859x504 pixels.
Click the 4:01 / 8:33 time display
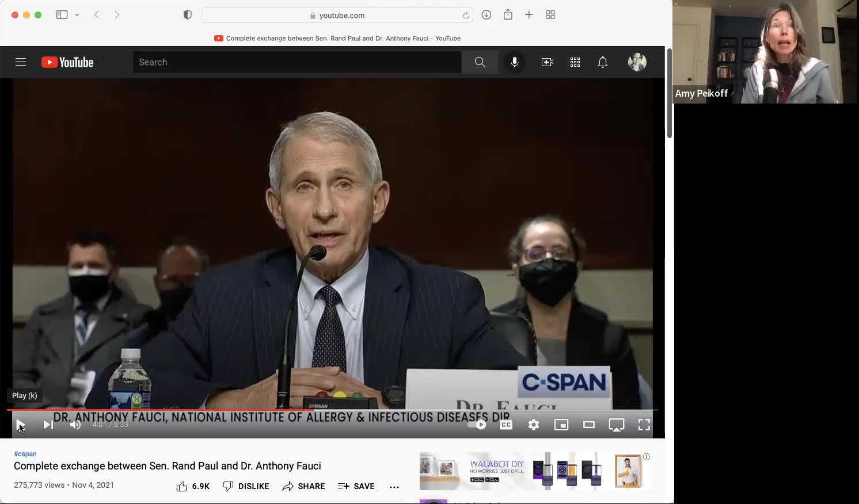pyautogui.click(x=111, y=425)
